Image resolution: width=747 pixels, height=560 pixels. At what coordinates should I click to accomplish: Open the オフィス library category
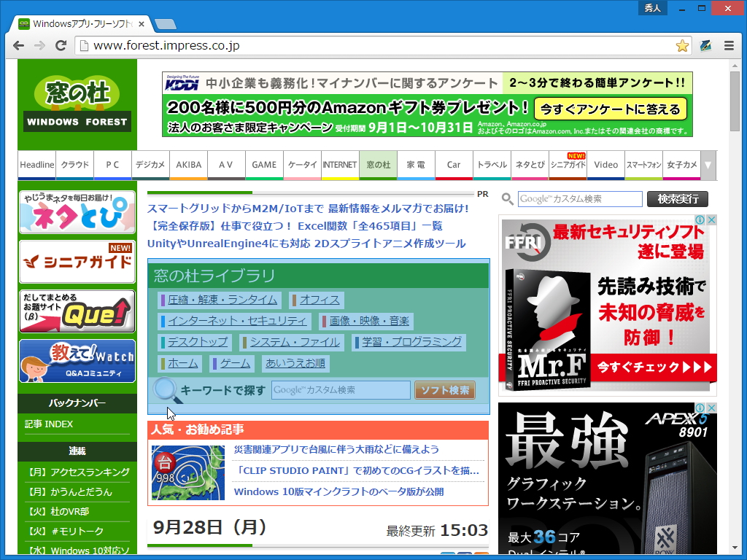pos(320,300)
